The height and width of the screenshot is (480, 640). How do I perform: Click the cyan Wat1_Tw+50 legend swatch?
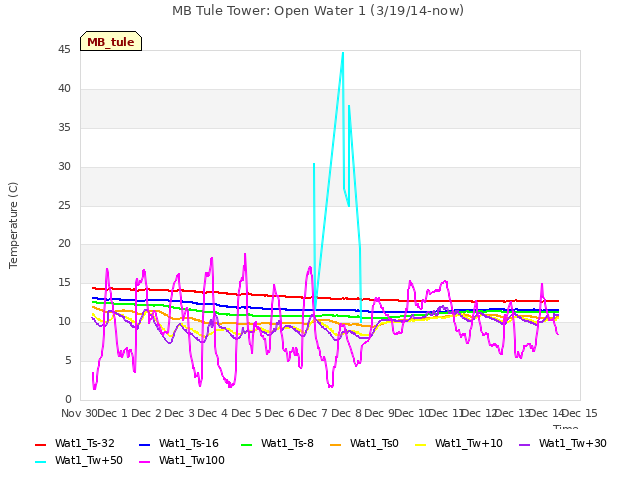click(41, 462)
